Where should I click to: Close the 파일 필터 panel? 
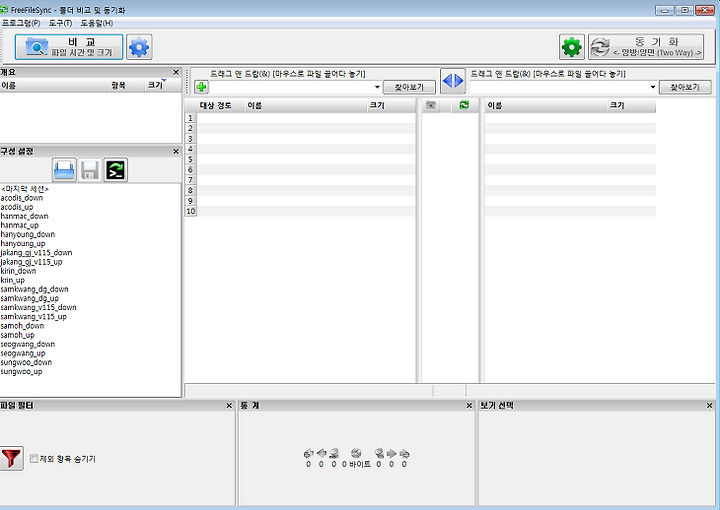coord(229,406)
